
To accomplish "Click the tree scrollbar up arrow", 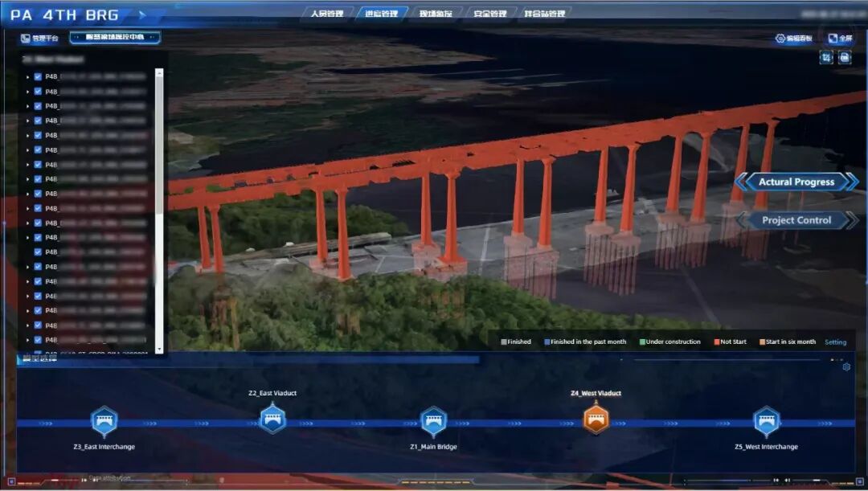I will coord(159,72).
